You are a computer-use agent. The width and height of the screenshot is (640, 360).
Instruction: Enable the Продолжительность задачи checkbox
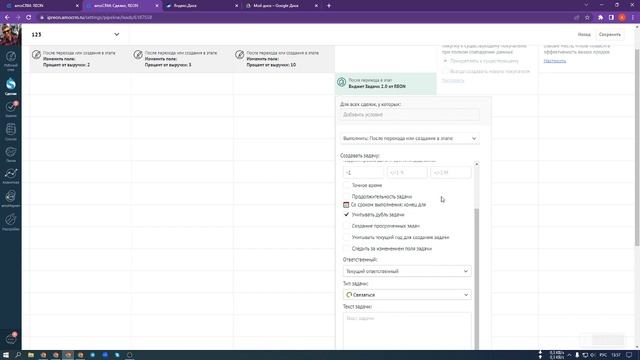pyautogui.click(x=347, y=196)
